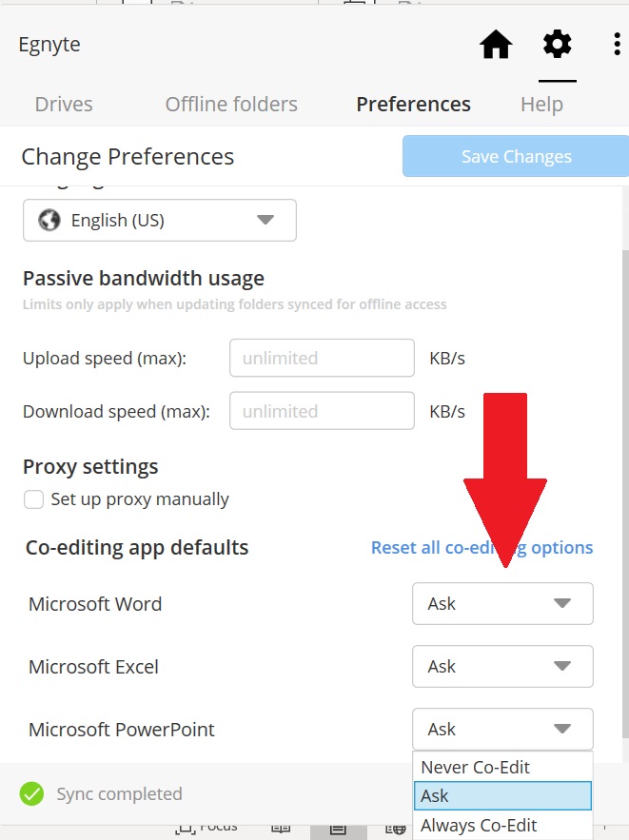Choose Always Co-Edit from the list
629x840 pixels.
pyautogui.click(x=479, y=825)
